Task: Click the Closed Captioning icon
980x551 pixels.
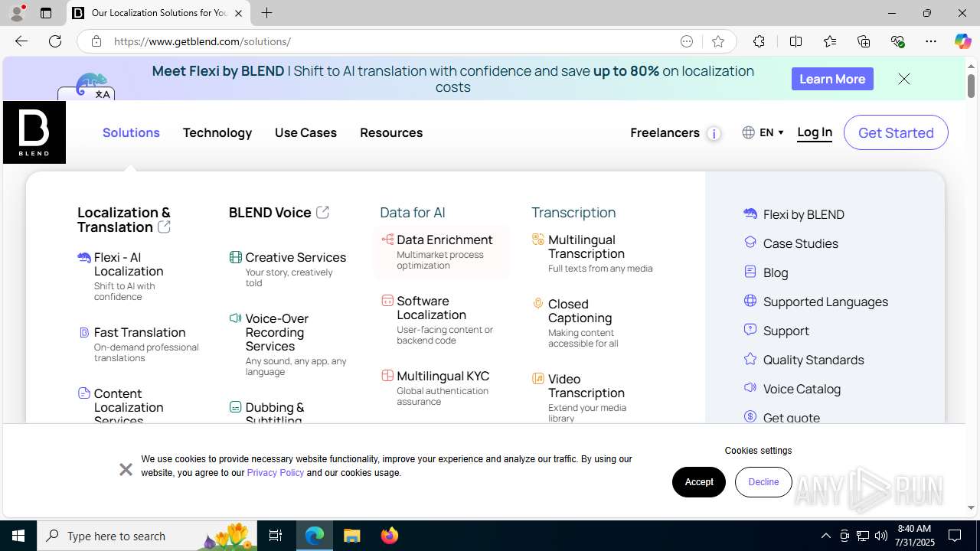Action: [538, 304]
